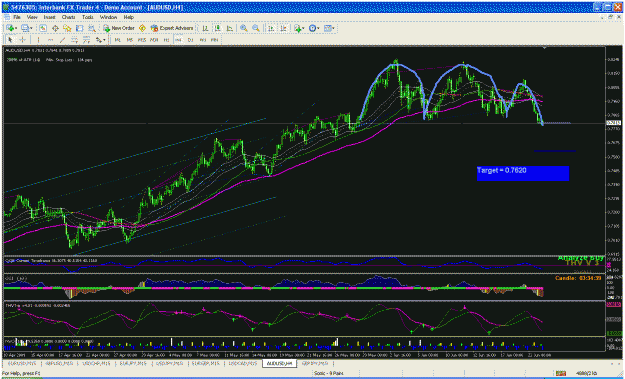This screenshot has height=379, width=625.
Task: Open the Charts menu
Action: 69,17
